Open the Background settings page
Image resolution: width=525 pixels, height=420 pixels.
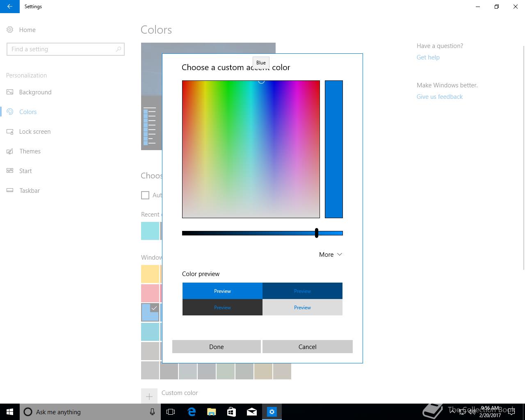pyautogui.click(x=35, y=92)
